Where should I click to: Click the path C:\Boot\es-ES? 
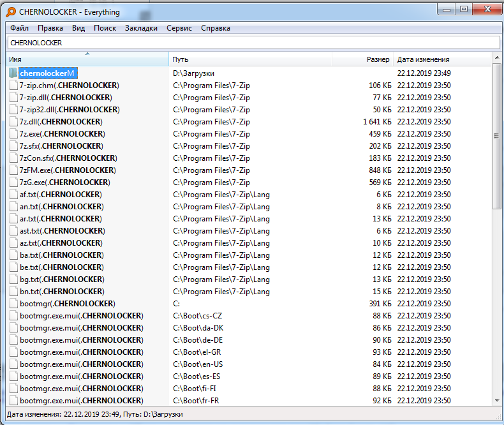click(x=196, y=376)
